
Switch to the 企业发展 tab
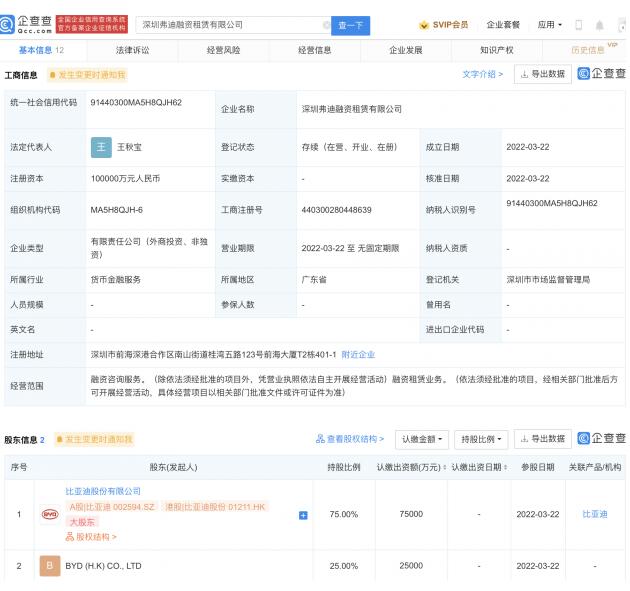(406, 50)
